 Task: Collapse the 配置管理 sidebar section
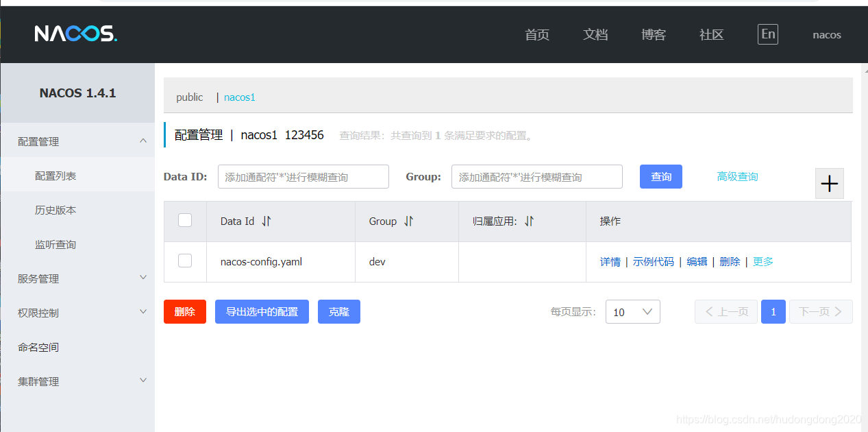(77, 141)
